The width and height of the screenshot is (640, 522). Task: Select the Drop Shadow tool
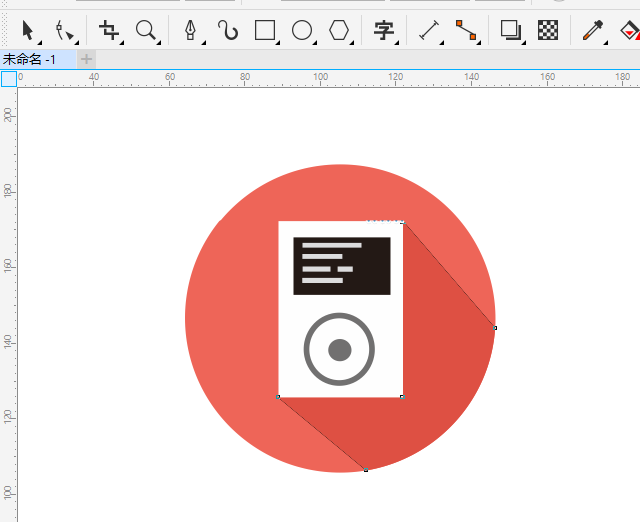(x=511, y=31)
